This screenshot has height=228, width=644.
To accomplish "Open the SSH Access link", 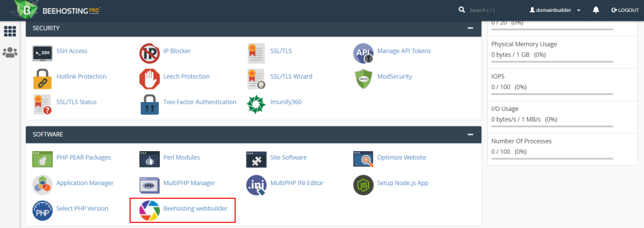I will pos(72,51).
